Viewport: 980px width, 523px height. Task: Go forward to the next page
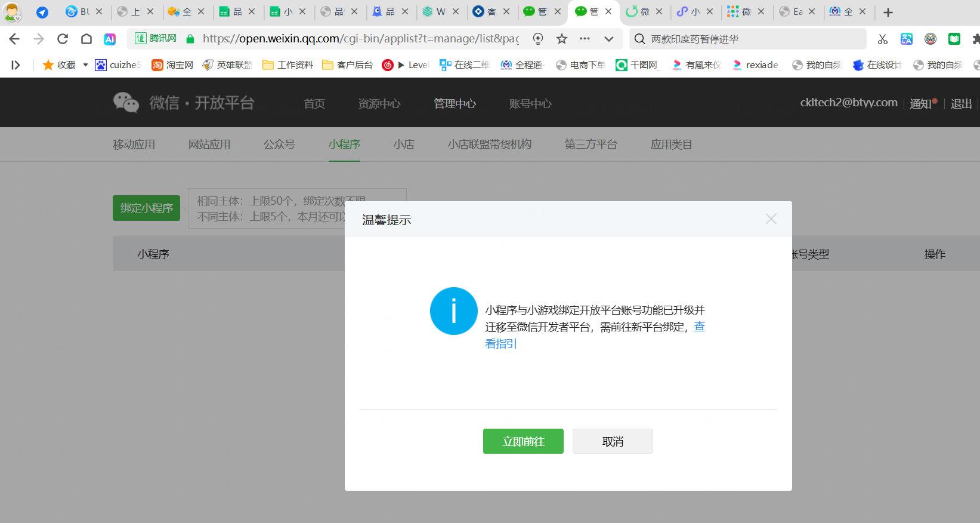coord(39,39)
